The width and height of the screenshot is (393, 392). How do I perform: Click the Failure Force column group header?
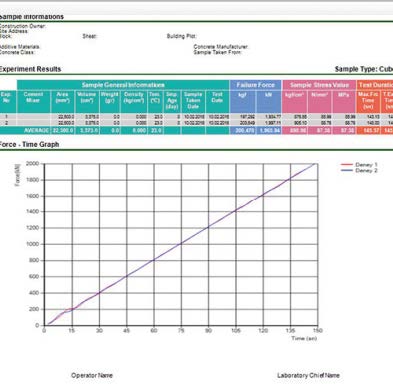coord(256,85)
